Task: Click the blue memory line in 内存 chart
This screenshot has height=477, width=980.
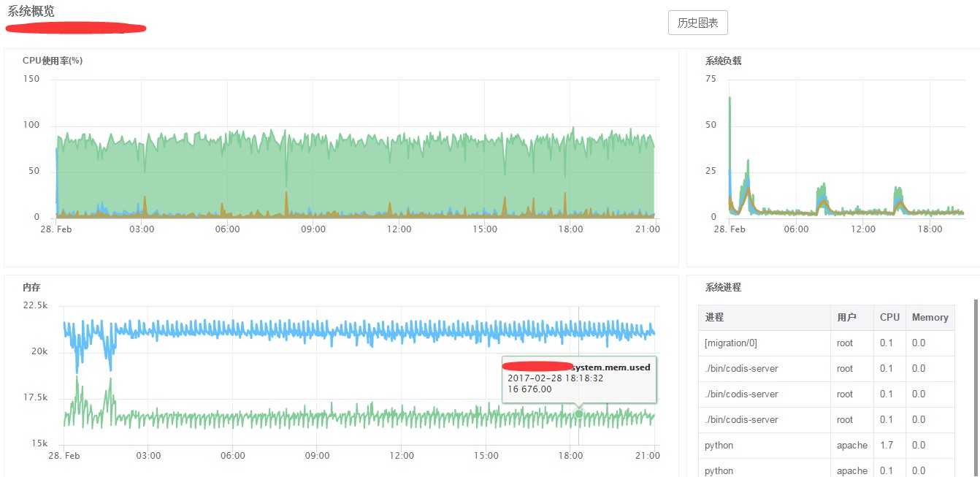Action: pos(365,330)
